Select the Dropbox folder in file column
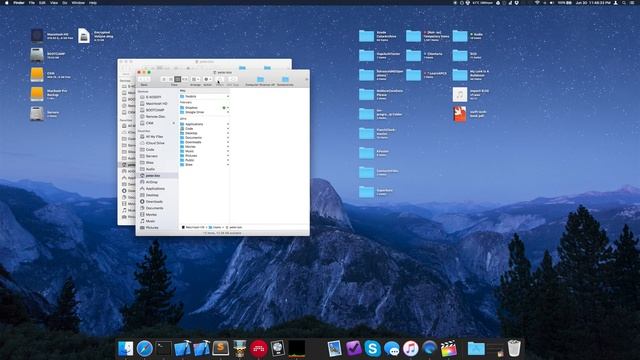This screenshot has width=640, height=360. [204, 108]
